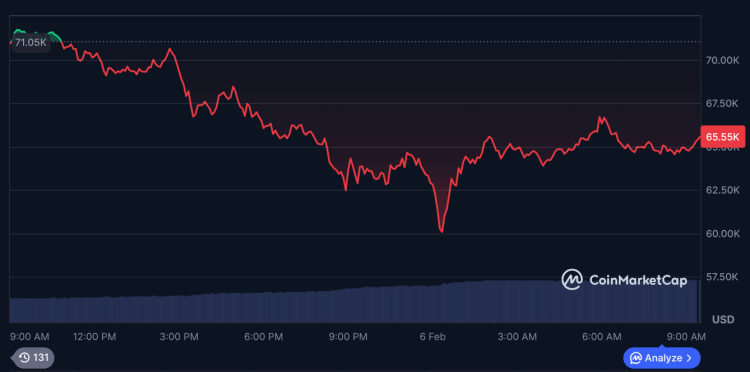The height and width of the screenshot is (372, 750).
Task: Click the USD currency label
Action: click(723, 319)
